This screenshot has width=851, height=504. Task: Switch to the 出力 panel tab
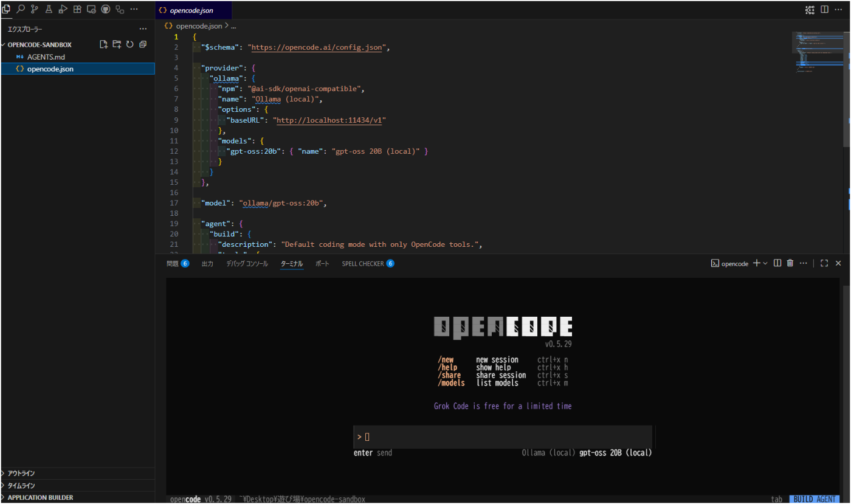[207, 263]
